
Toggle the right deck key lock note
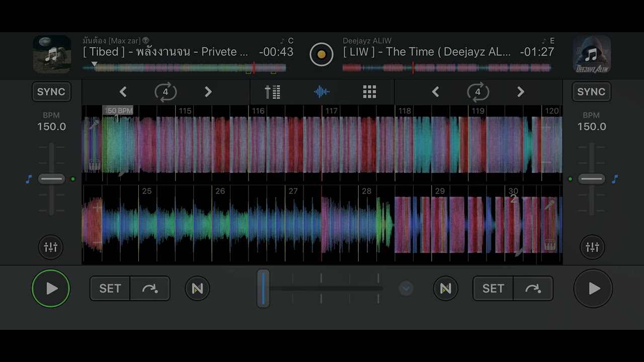pyautogui.click(x=615, y=179)
